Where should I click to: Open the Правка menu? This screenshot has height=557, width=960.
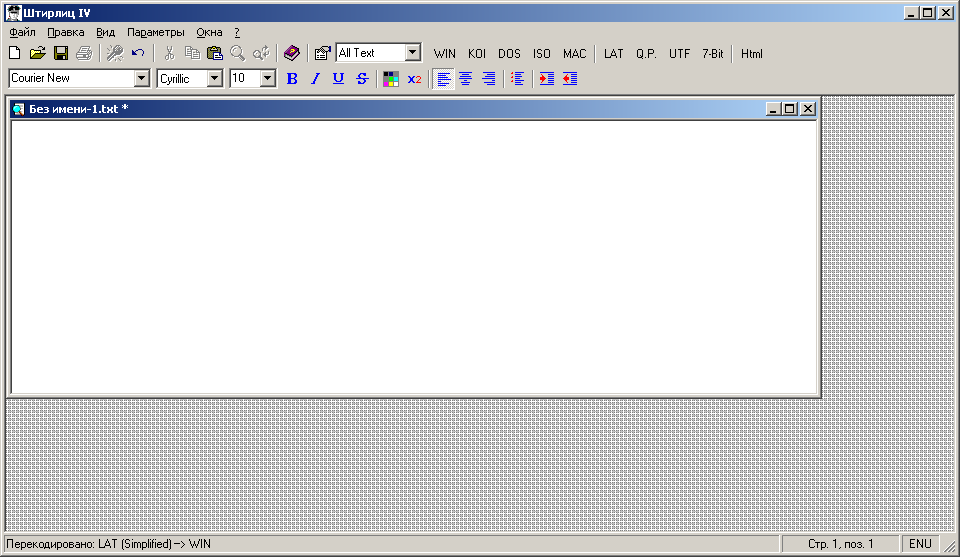point(66,32)
